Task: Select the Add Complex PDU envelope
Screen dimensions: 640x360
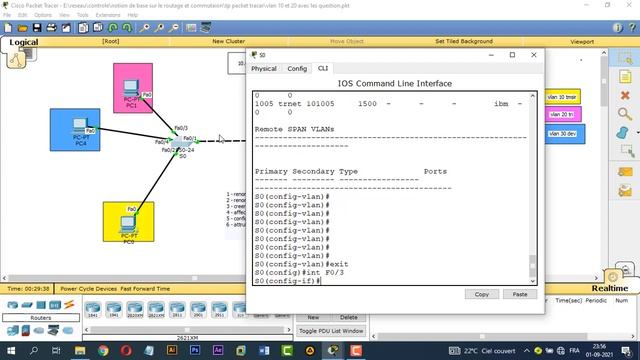Action: 625,191
